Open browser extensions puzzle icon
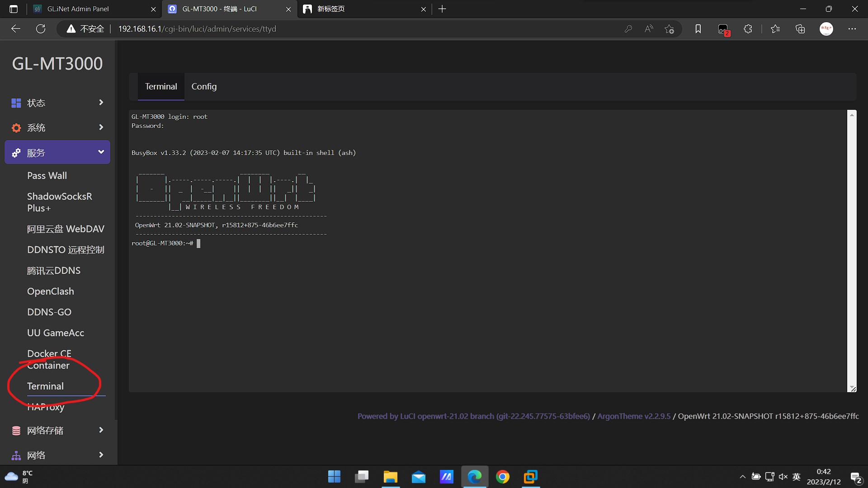Screen dimensions: 868x488 748,29
